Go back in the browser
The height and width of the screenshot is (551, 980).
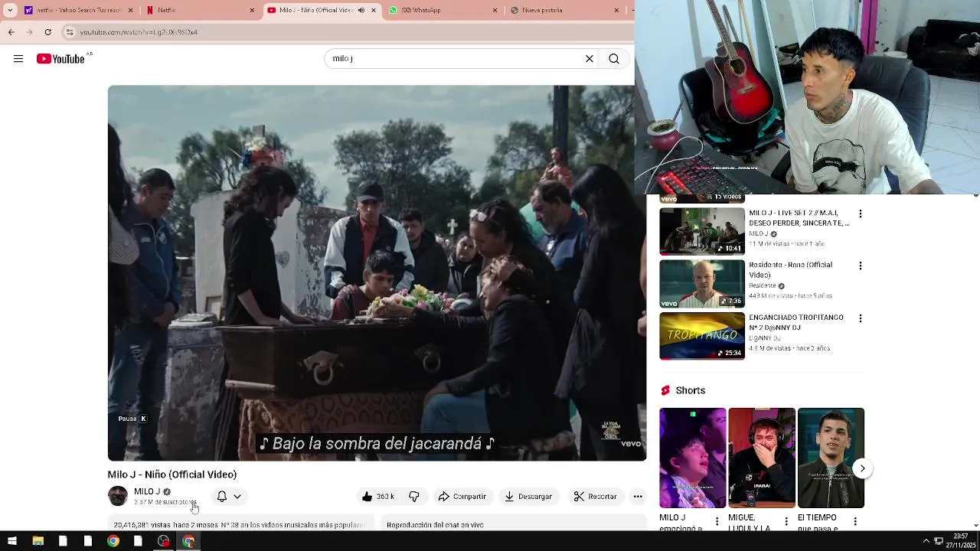11,32
